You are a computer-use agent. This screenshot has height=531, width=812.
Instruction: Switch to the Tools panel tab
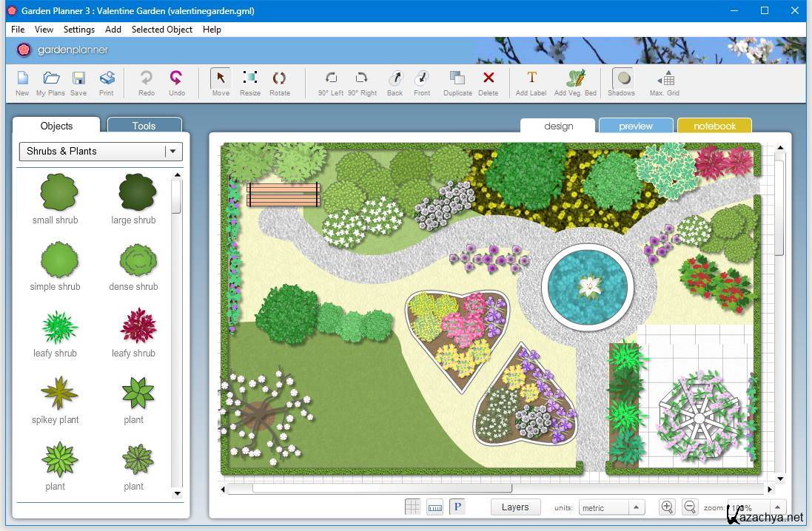[x=144, y=126]
